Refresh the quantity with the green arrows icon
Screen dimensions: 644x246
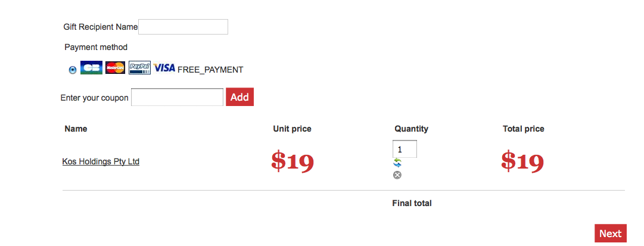[x=397, y=163]
